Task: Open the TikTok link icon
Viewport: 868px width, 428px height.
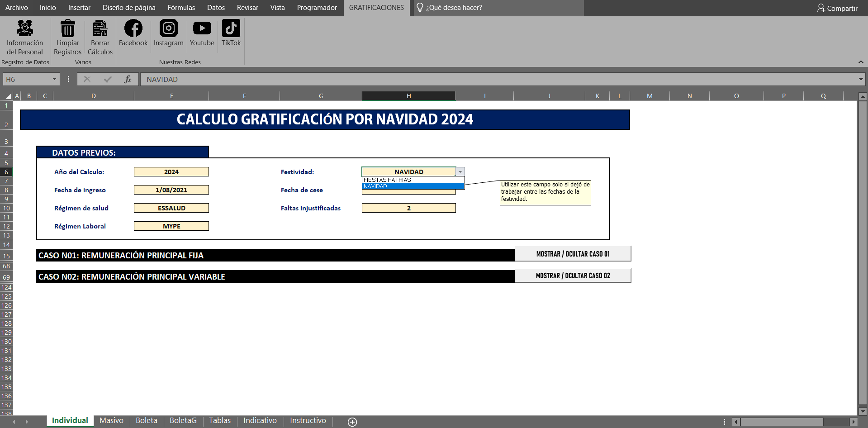Action: 231,29
